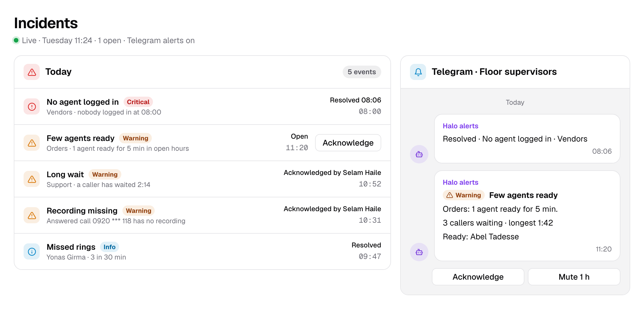Click the Missed rings incident title
Viewport: 644px width, 309px height.
(71, 247)
